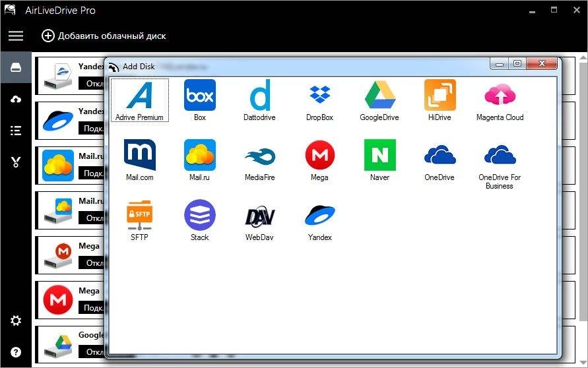Viewport: 588px width, 368px height.
Task: Click the Google Drive mounted drive thumbnail
Action: tap(58, 346)
